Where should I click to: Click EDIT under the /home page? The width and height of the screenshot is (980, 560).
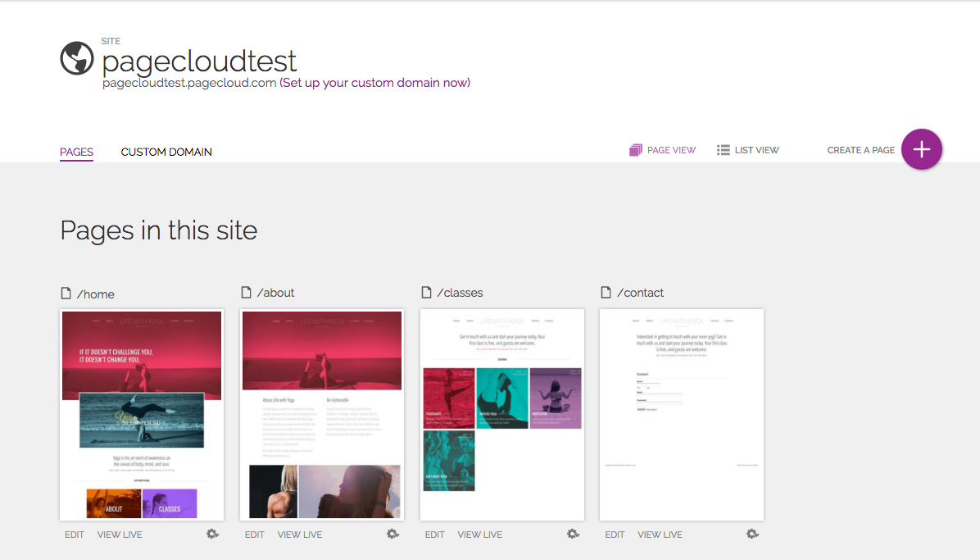[75, 535]
